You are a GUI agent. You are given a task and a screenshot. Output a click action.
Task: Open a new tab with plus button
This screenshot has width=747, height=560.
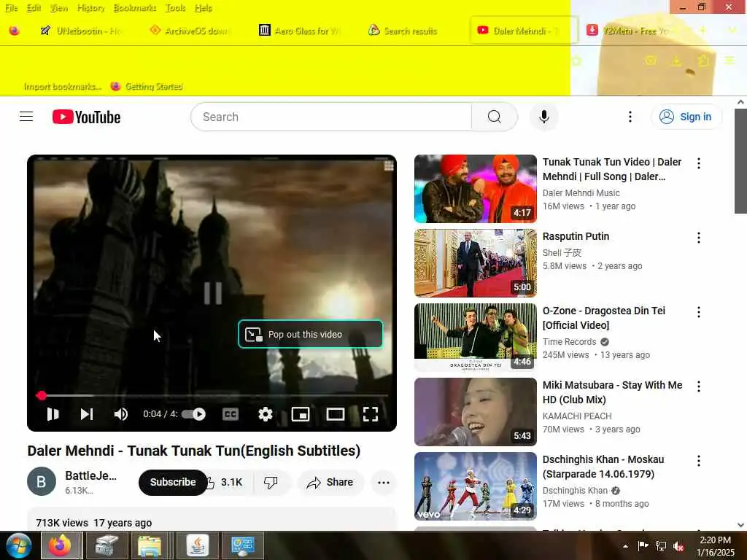(703, 30)
